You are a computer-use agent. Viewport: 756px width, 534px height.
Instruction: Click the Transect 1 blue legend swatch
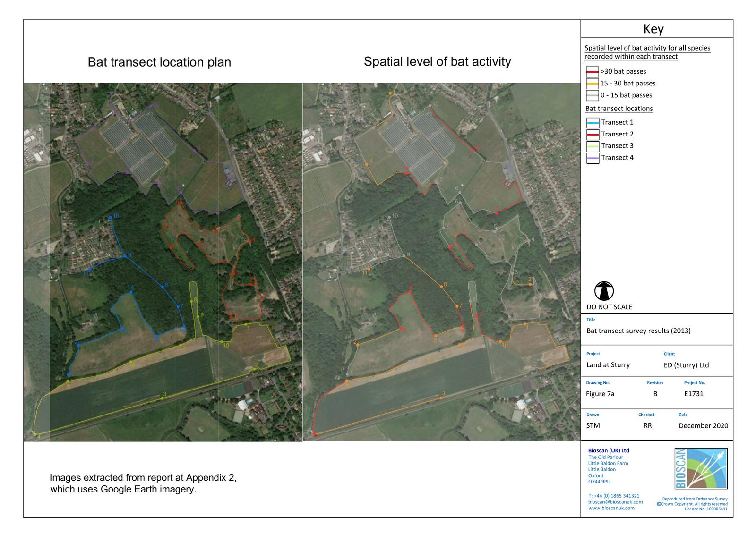593,123
